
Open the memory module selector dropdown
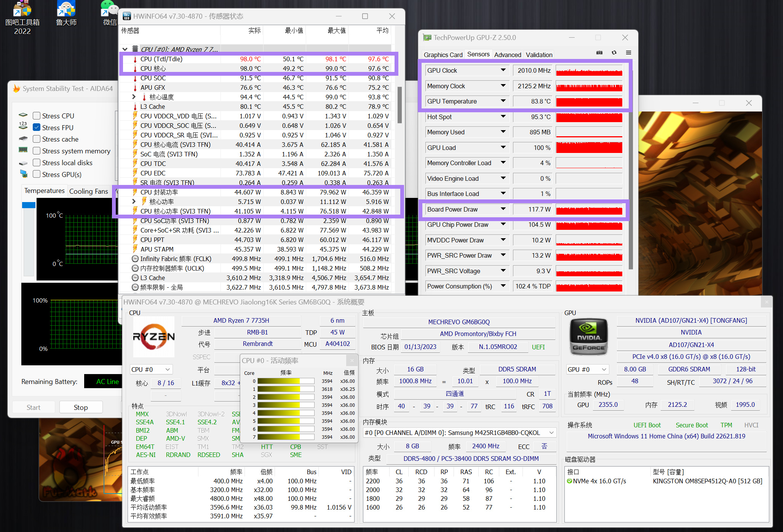(551, 433)
